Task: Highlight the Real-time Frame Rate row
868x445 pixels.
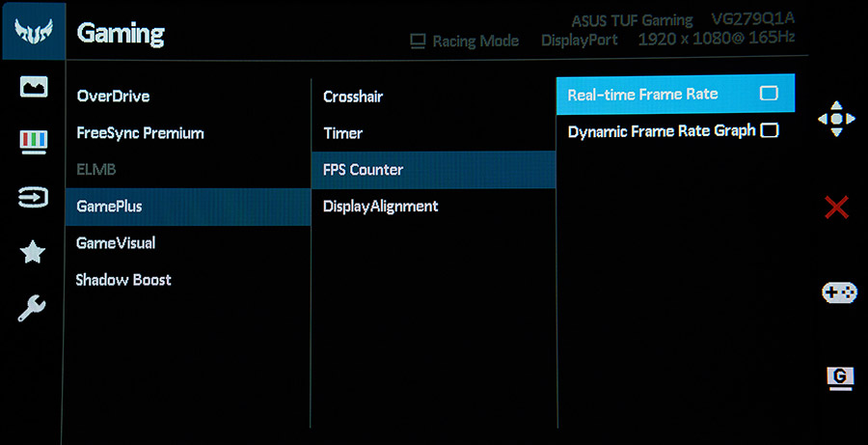Action: 675,94
